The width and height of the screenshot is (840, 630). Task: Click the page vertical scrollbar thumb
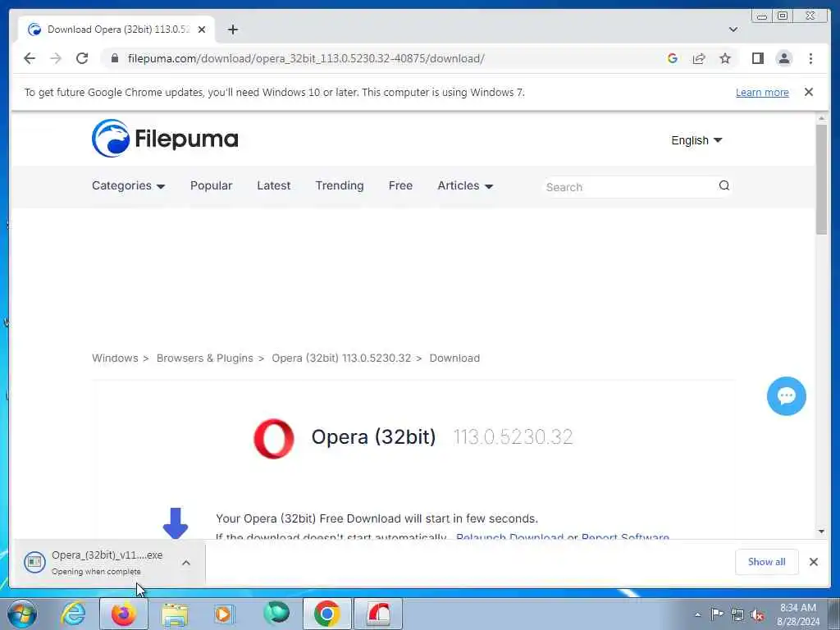(x=821, y=180)
